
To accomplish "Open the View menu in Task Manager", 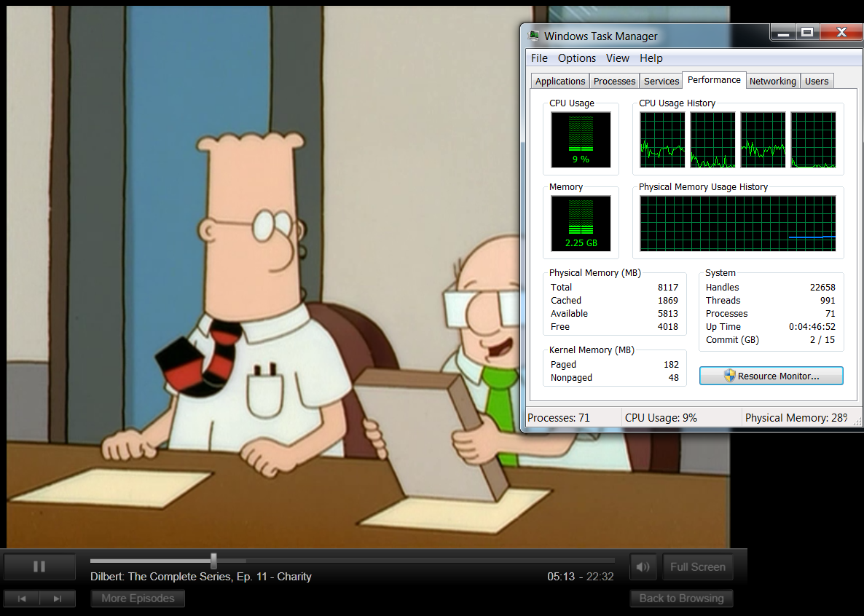I will [617, 58].
